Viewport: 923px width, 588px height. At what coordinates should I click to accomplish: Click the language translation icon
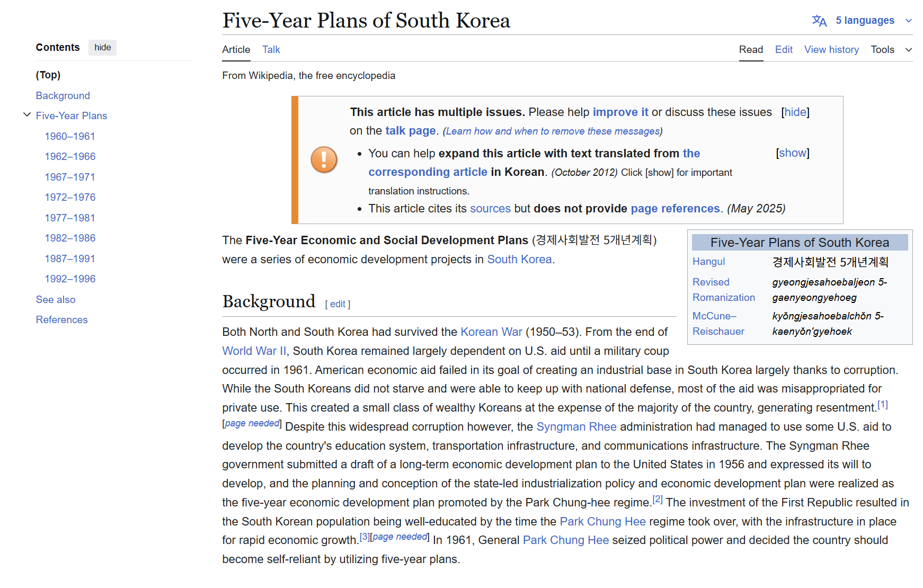tap(819, 21)
